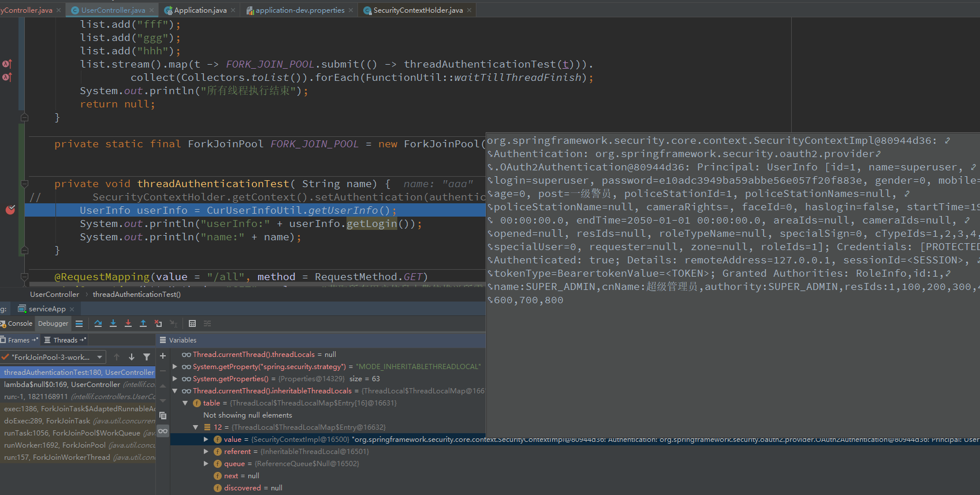
Task: Click the Run to Cursor icon
Action: (x=173, y=323)
